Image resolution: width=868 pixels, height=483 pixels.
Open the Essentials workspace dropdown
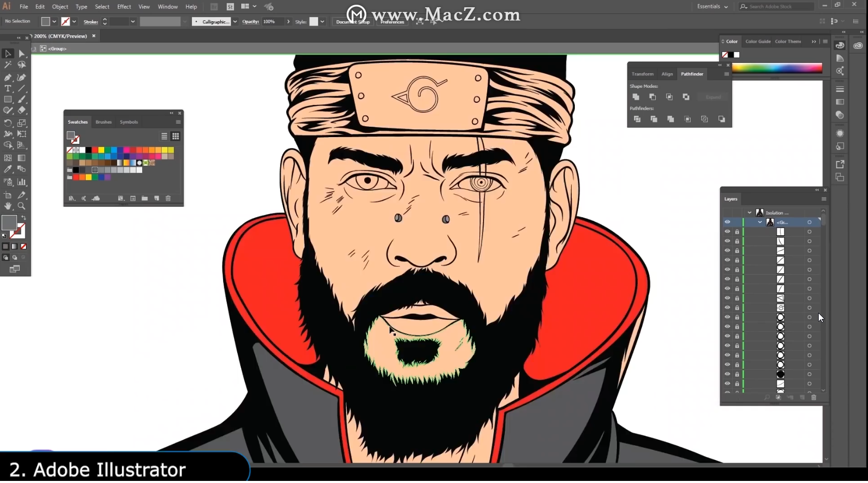[x=712, y=6]
